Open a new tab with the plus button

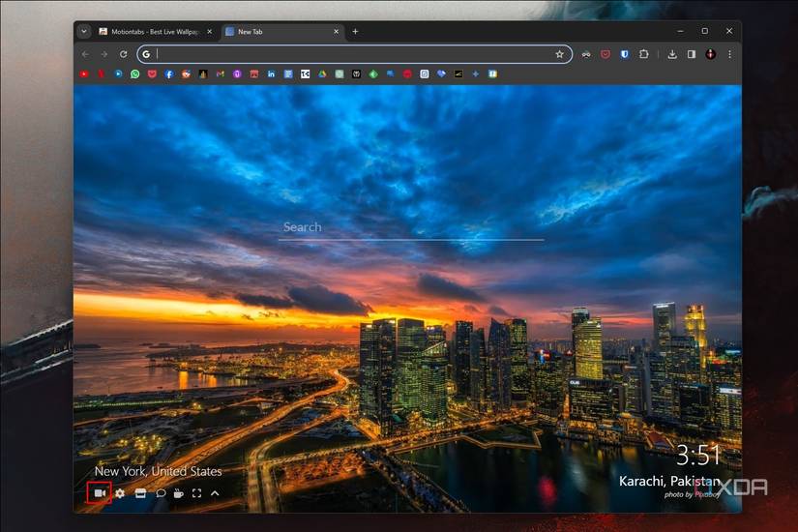click(355, 32)
